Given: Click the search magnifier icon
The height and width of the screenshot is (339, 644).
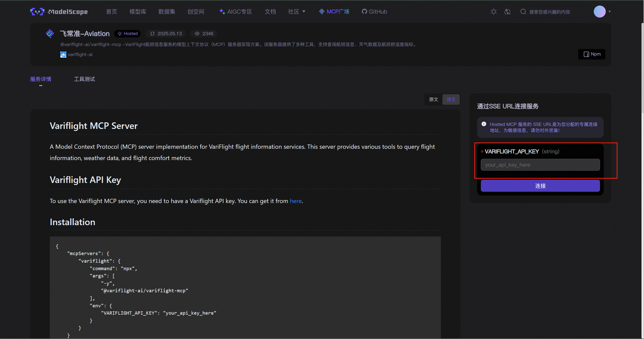Looking at the screenshot, I should tap(523, 12).
